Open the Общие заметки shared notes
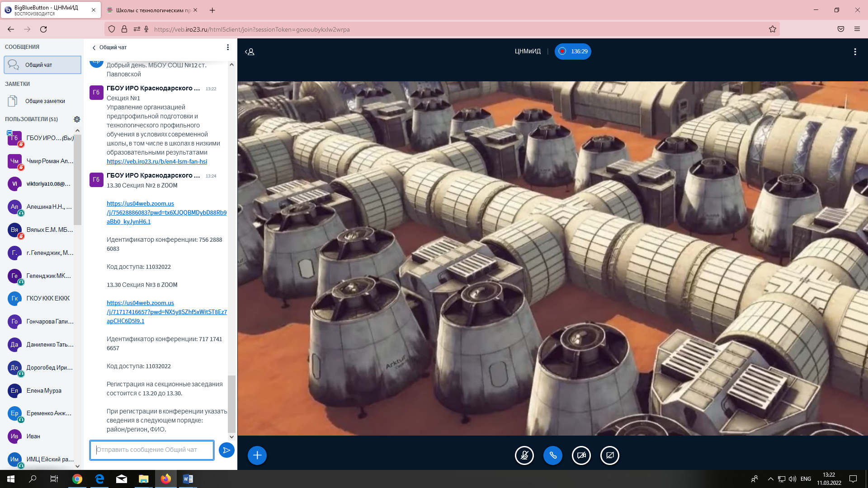Screen dimensions: 868x488 point(45,101)
